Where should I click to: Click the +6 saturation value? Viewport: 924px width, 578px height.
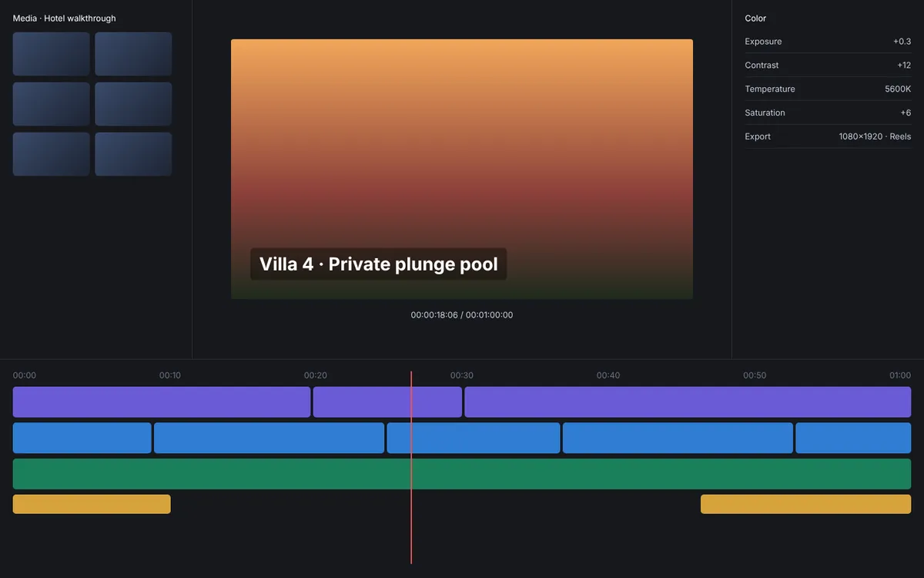pyautogui.click(x=906, y=113)
